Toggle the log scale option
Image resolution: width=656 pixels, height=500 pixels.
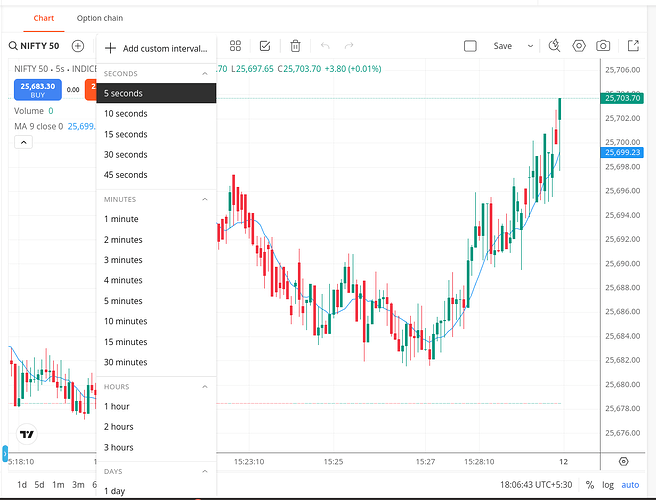(607, 485)
